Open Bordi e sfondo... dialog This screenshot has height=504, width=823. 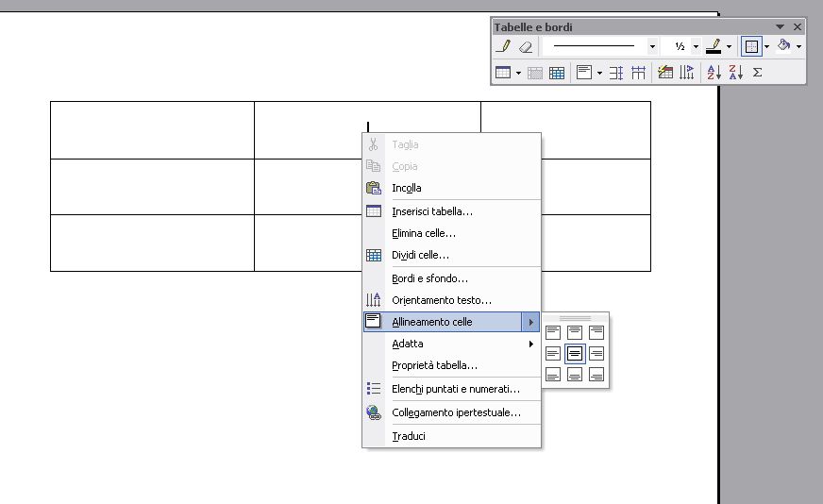[x=451, y=278]
